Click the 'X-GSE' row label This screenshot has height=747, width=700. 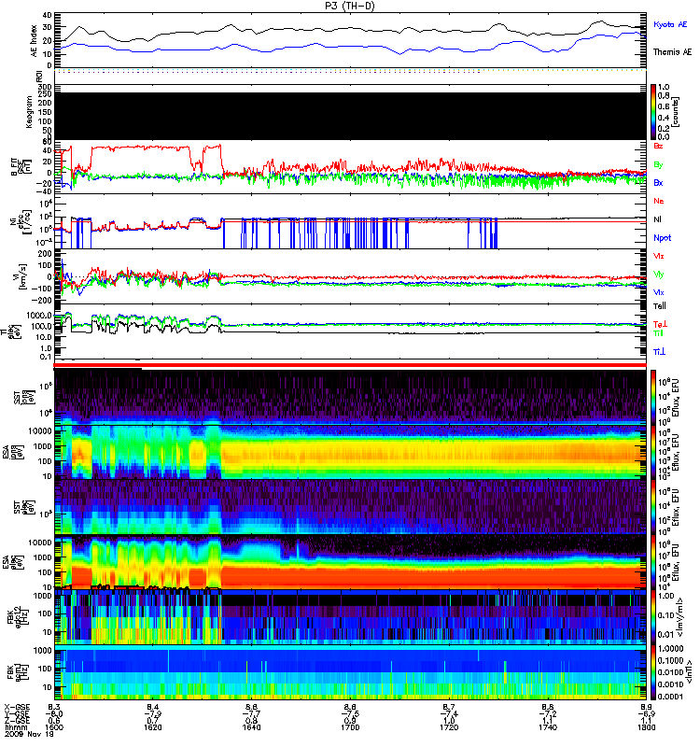point(16,707)
